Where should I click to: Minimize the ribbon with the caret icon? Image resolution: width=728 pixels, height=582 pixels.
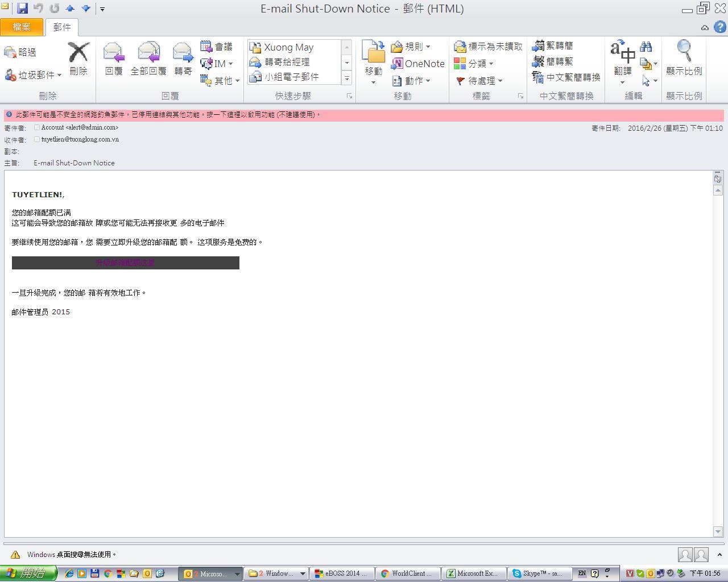click(705, 27)
